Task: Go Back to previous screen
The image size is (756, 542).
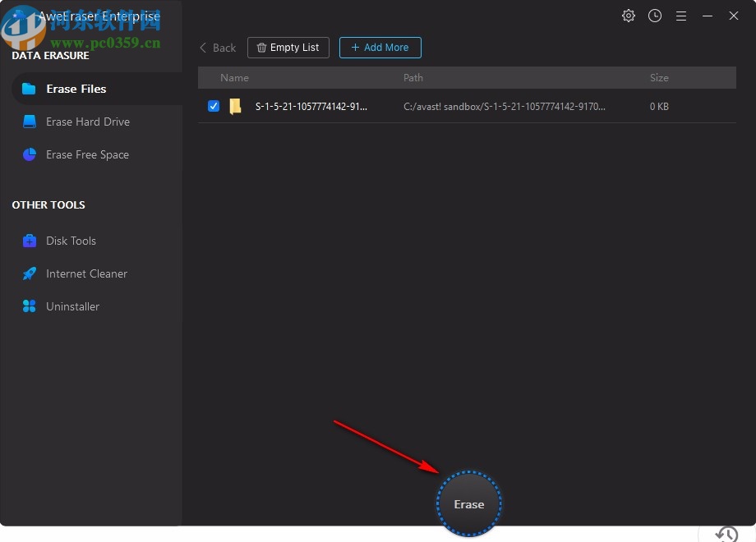Action: (218, 48)
